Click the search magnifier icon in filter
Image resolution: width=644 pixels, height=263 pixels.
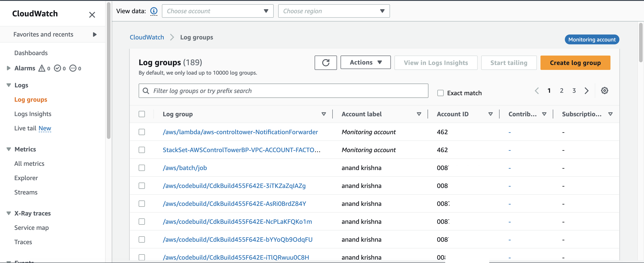[x=146, y=91]
